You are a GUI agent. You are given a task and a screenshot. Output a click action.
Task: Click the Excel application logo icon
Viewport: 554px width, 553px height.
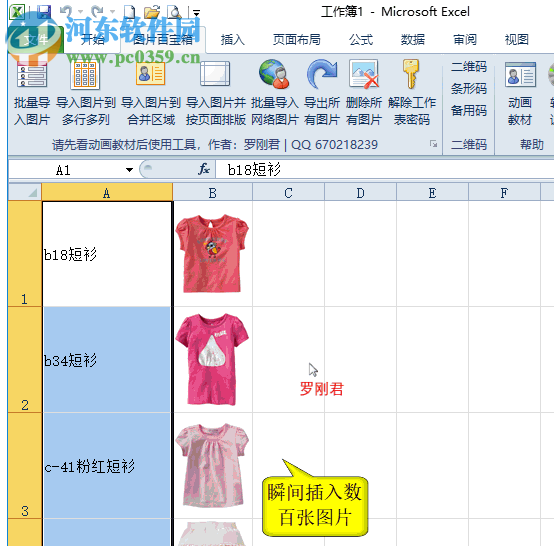[x=17, y=12]
